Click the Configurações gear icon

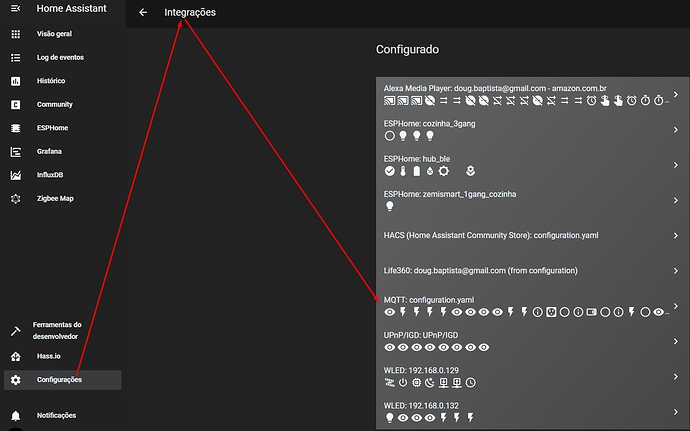click(15, 379)
